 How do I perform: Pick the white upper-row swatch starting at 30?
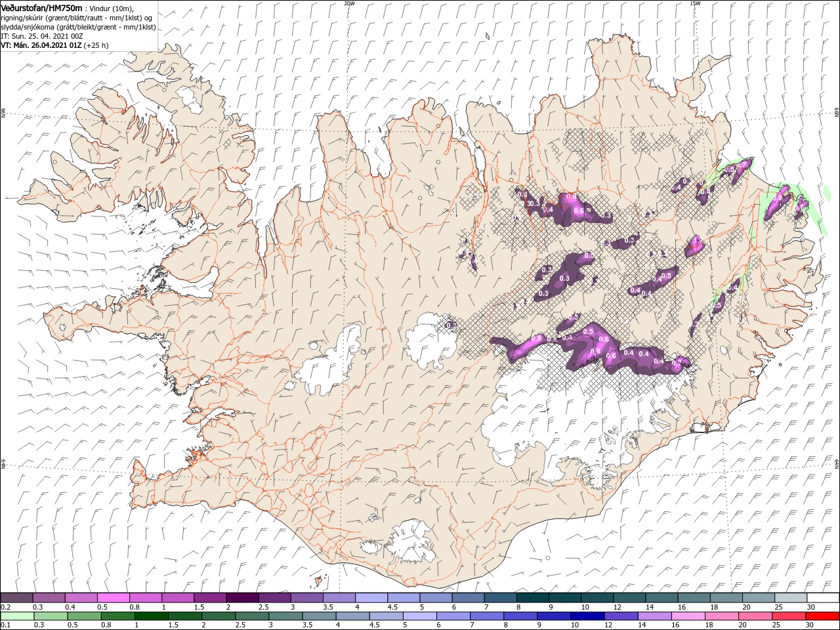(822, 598)
